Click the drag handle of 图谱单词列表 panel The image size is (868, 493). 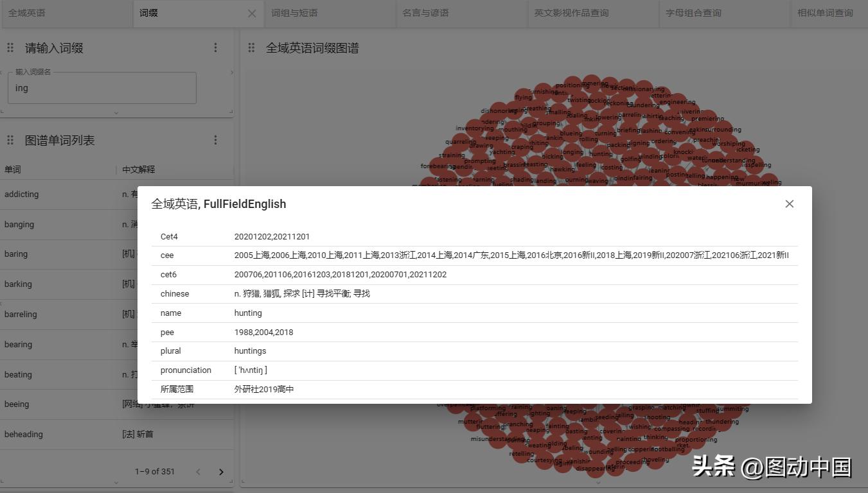pyautogui.click(x=10, y=139)
